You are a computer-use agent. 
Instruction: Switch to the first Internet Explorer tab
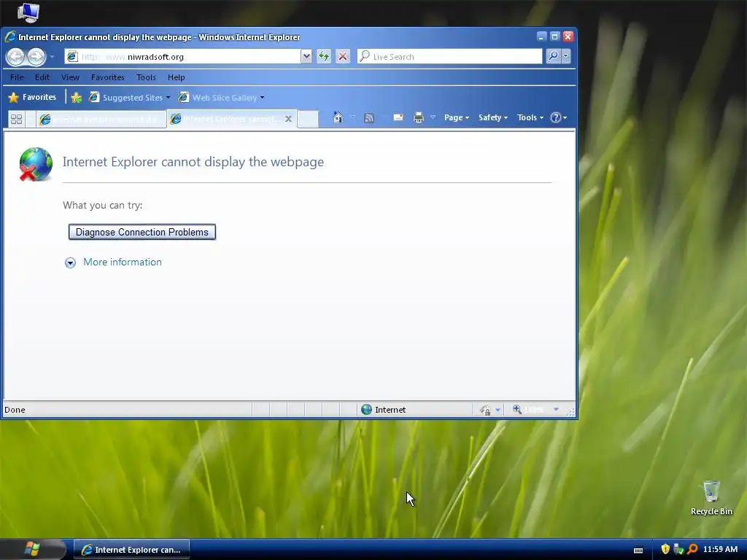coord(101,119)
